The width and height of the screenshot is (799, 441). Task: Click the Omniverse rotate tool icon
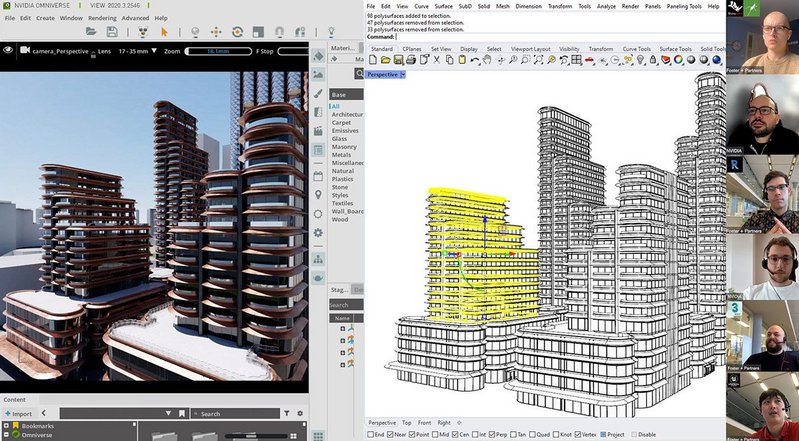tap(237, 32)
